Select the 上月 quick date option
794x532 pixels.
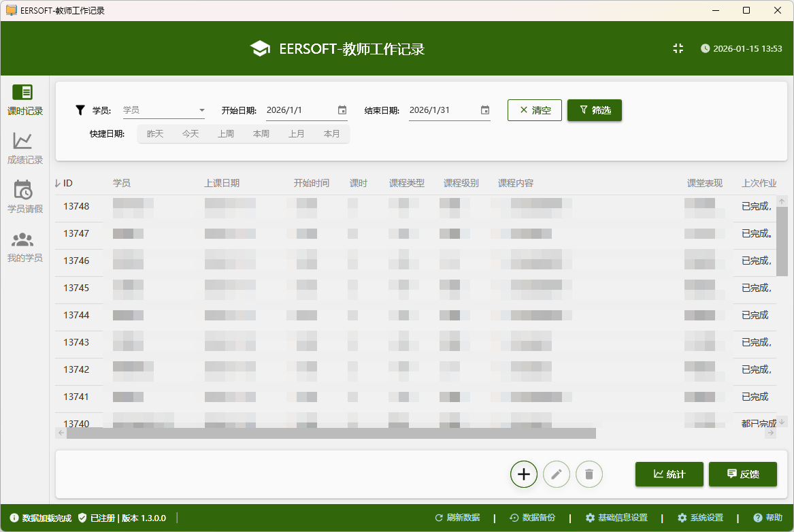click(x=297, y=134)
